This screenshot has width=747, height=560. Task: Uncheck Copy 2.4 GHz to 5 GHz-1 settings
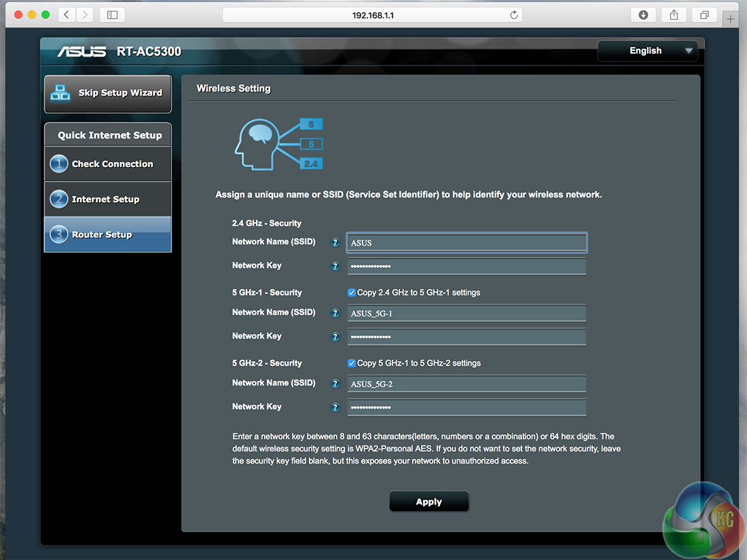coord(352,293)
